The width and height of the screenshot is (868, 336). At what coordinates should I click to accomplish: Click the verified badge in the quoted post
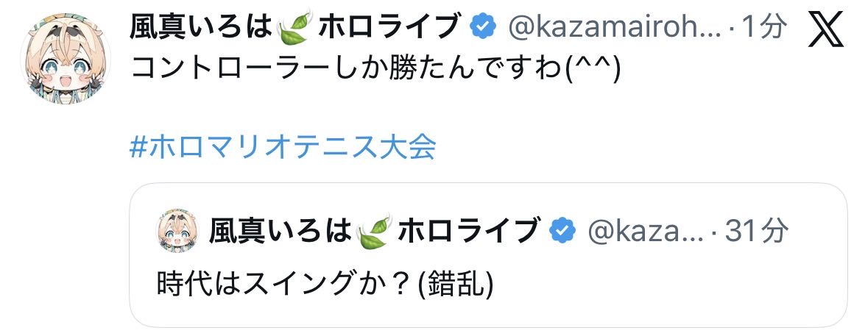tap(563, 231)
